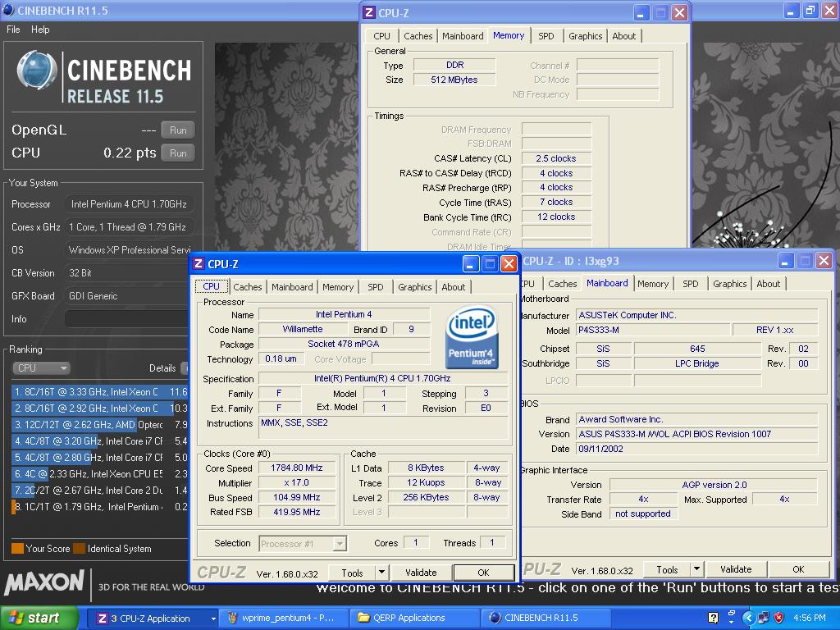
Task: Select Caches tab in CPU-Z ID l3xg93 window
Action: 563,284
